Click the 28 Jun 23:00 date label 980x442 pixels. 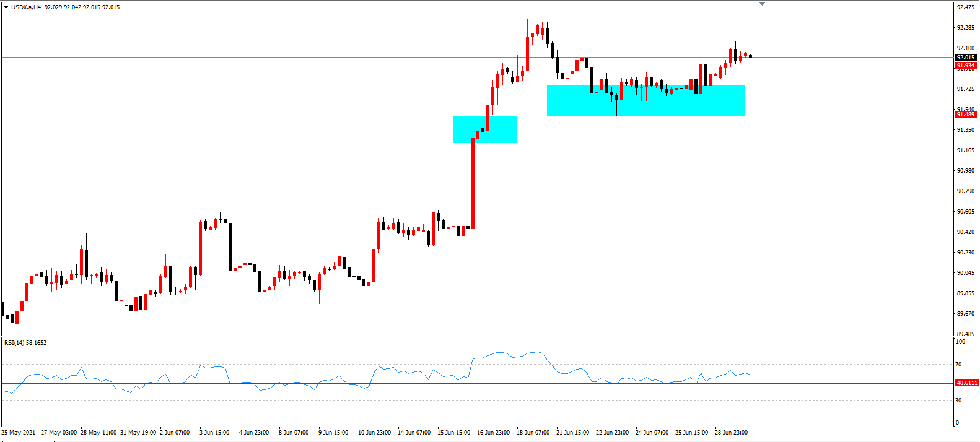[732, 433]
